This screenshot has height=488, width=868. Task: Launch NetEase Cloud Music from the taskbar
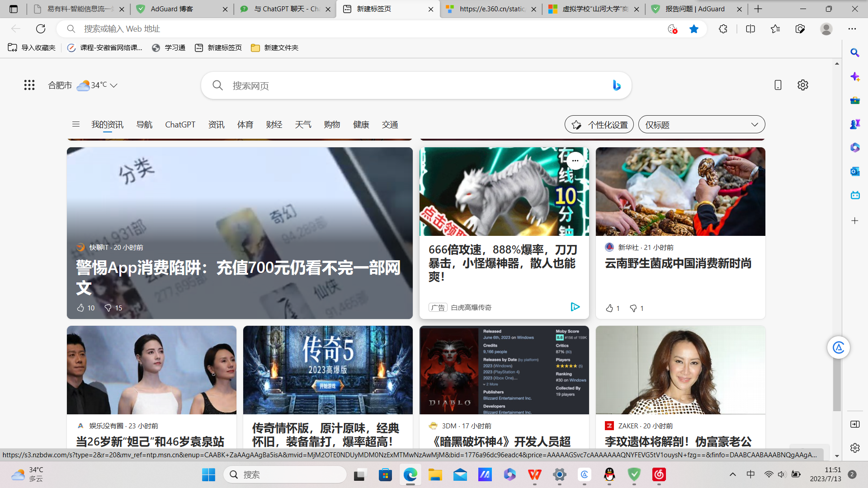[x=659, y=475]
